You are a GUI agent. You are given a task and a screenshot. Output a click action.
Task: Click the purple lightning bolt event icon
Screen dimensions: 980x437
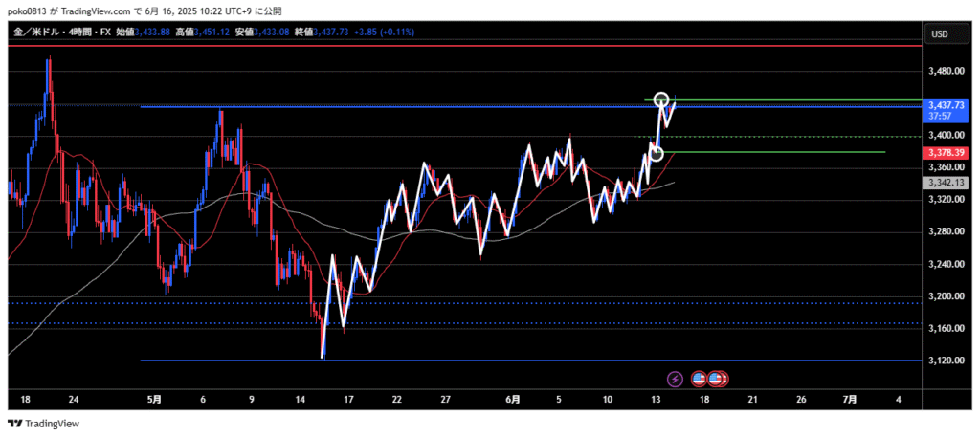(676, 379)
